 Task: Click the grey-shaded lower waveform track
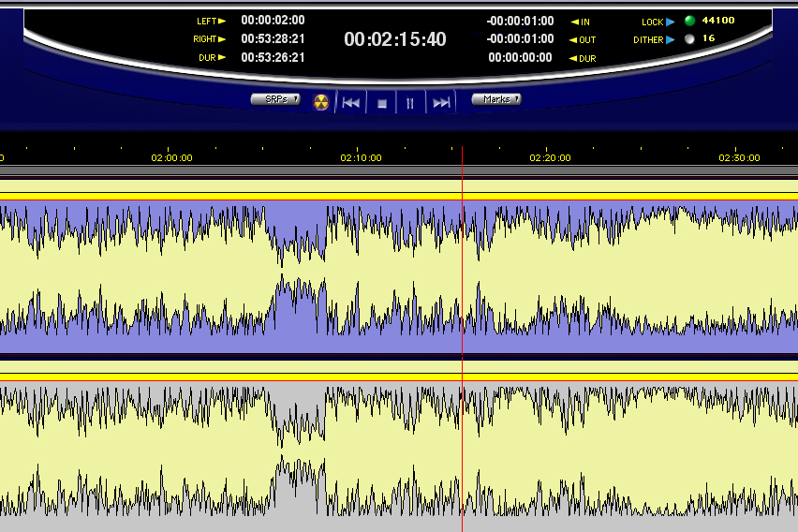point(399,457)
